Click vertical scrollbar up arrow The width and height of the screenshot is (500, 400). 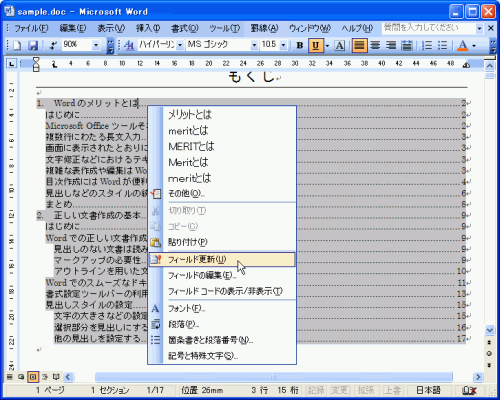[489, 66]
